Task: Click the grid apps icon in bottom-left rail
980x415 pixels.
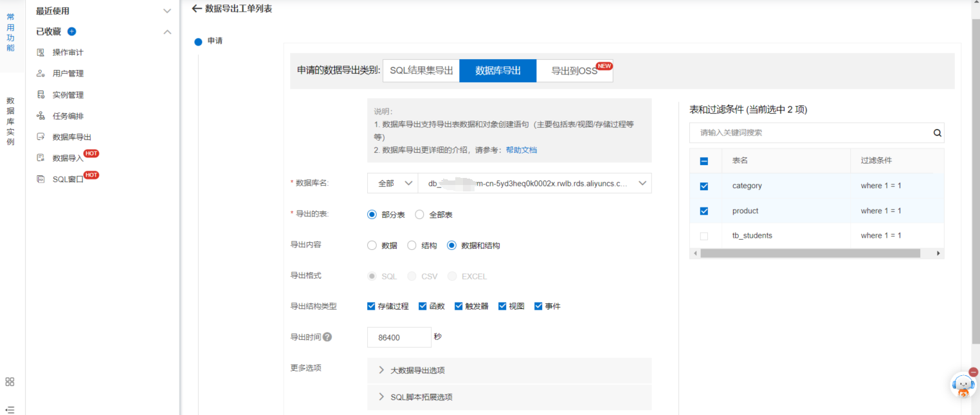Action: (x=10, y=382)
